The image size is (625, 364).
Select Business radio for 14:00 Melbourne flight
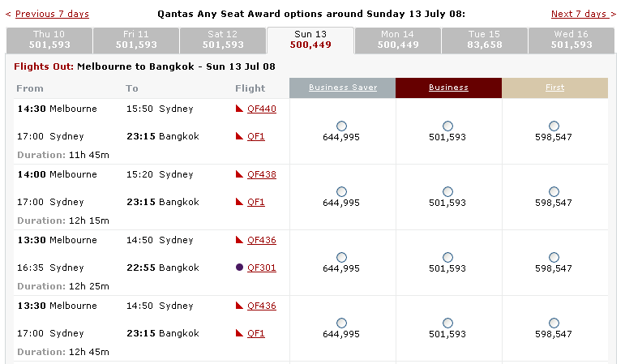click(447, 192)
